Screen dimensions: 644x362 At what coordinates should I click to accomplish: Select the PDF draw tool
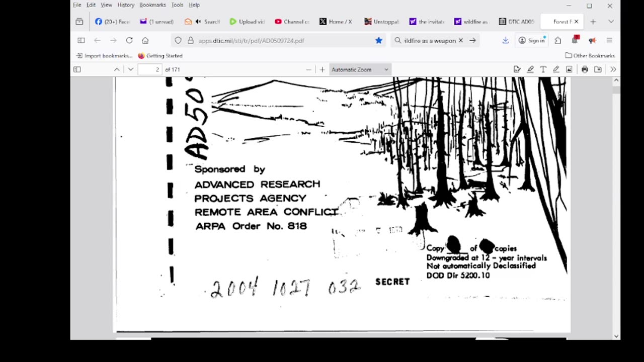click(556, 69)
